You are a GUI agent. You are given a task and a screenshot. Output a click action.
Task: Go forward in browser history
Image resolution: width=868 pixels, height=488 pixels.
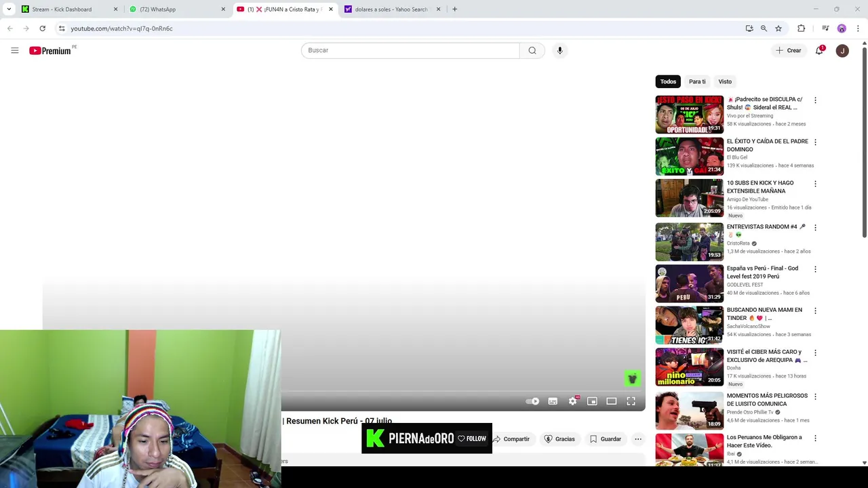point(26,28)
